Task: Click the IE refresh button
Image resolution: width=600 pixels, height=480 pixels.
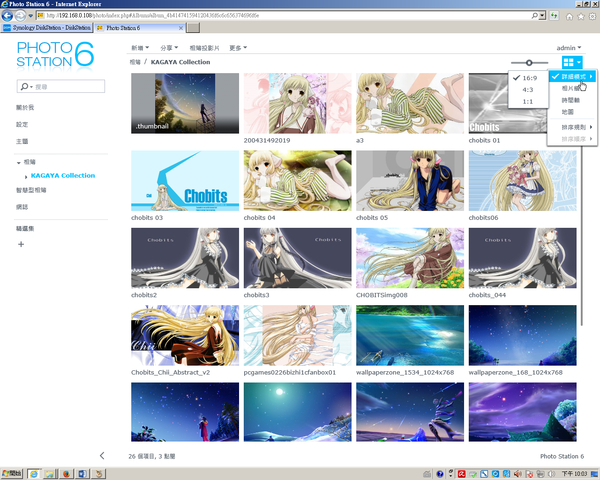Action: click(x=553, y=16)
